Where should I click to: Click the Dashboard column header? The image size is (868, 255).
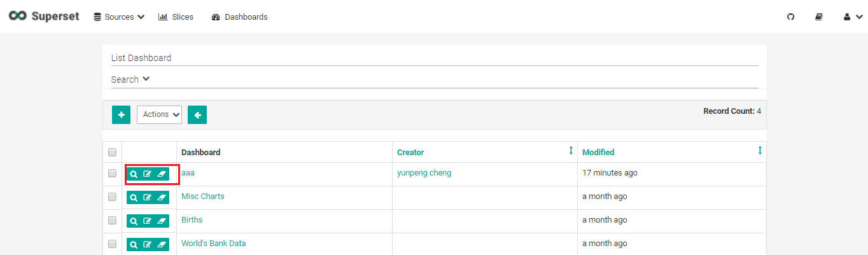click(x=201, y=152)
